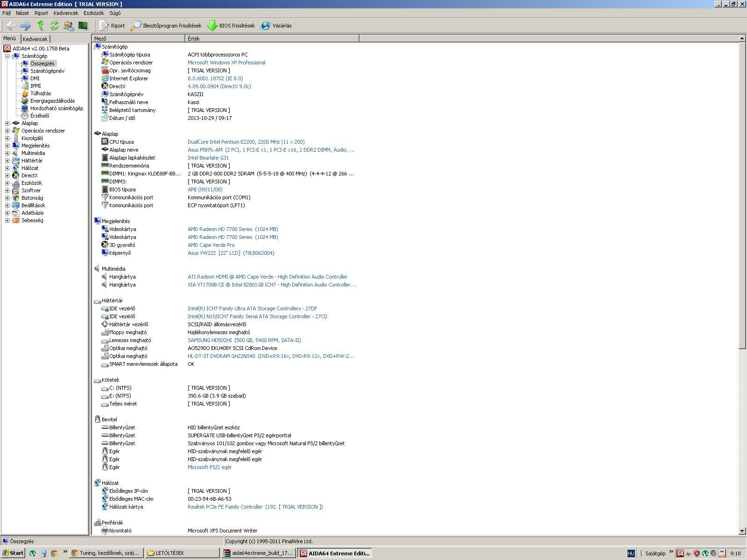The width and height of the screenshot is (747, 560).
Task: Expand the Hálózat tree node
Action: click(7, 168)
